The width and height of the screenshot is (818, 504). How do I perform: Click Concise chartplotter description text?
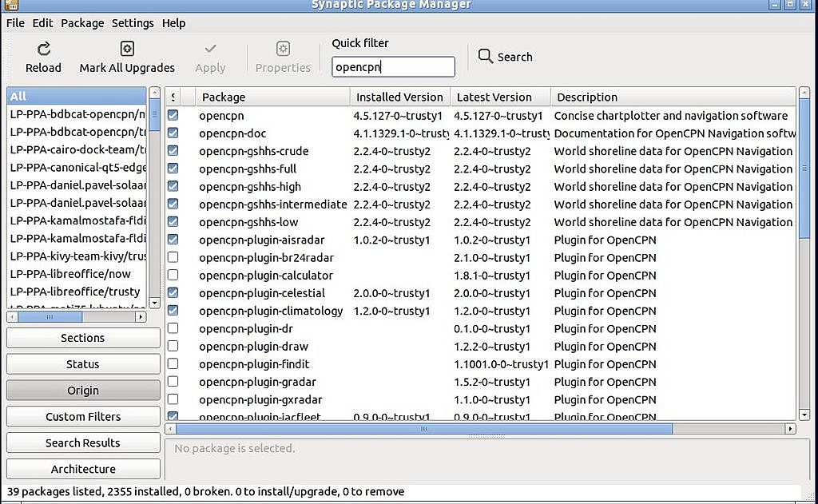click(671, 116)
